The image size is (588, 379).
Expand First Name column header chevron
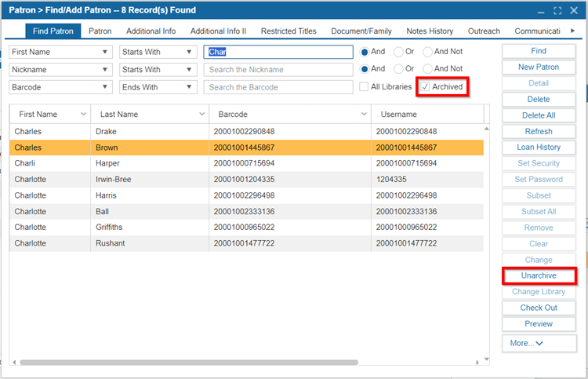coord(83,114)
